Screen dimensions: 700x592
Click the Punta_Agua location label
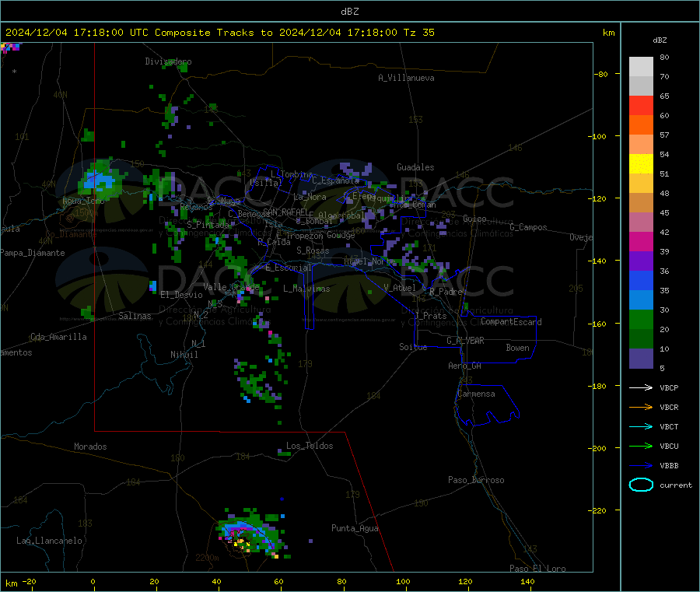pyautogui.click(x=355, y=528)
